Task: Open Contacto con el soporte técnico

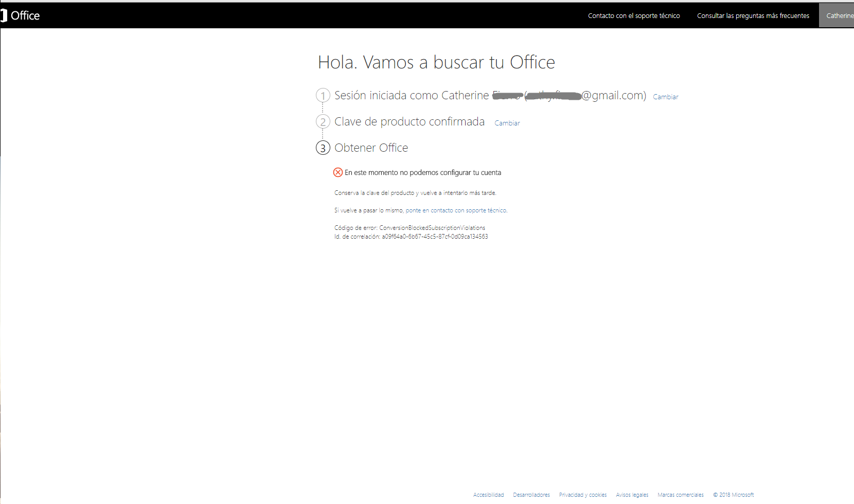Action: 634,16
